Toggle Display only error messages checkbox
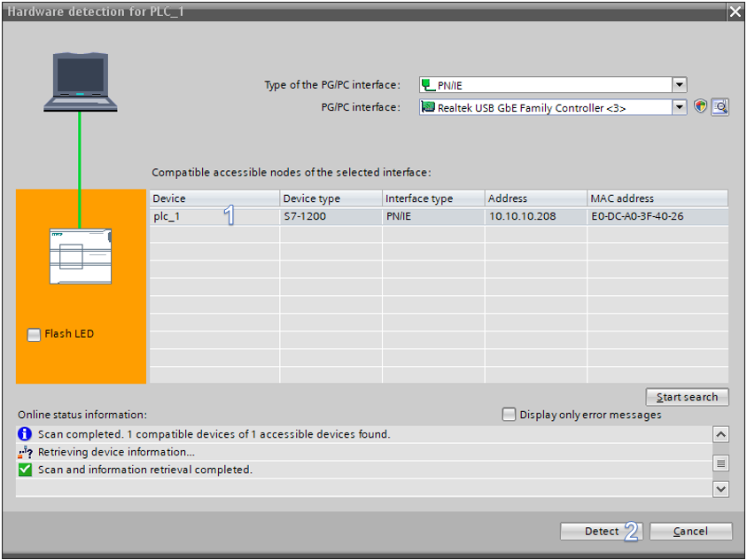 [x=509, y=415]
